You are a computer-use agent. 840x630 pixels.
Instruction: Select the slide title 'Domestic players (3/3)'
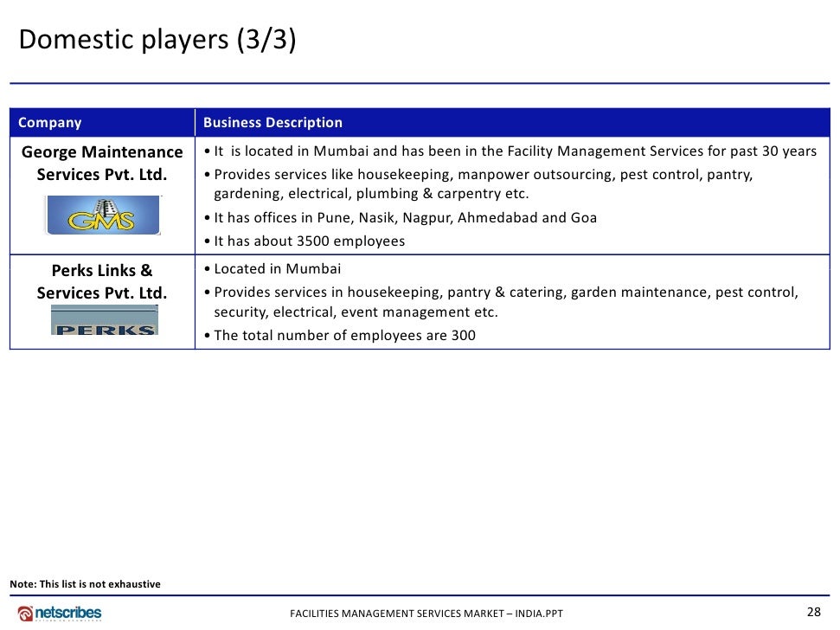click(x=157, y=39)
